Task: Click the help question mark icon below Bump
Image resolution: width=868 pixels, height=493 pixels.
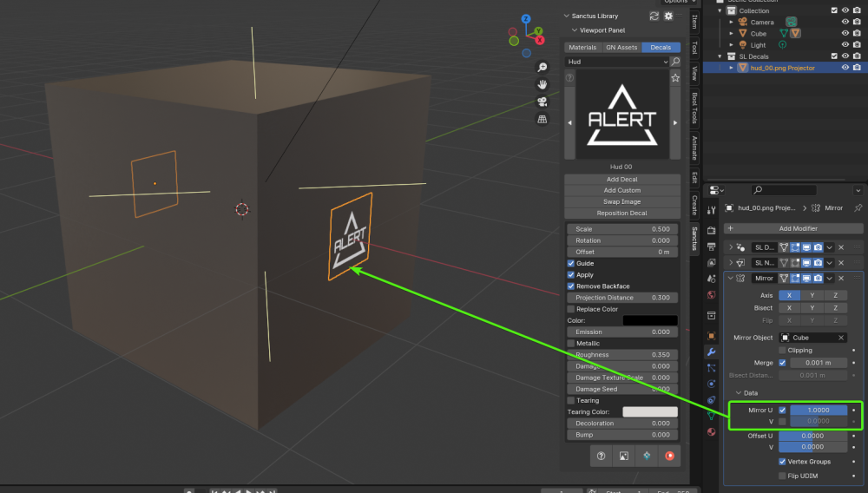Action: click(x=602, y=456)
